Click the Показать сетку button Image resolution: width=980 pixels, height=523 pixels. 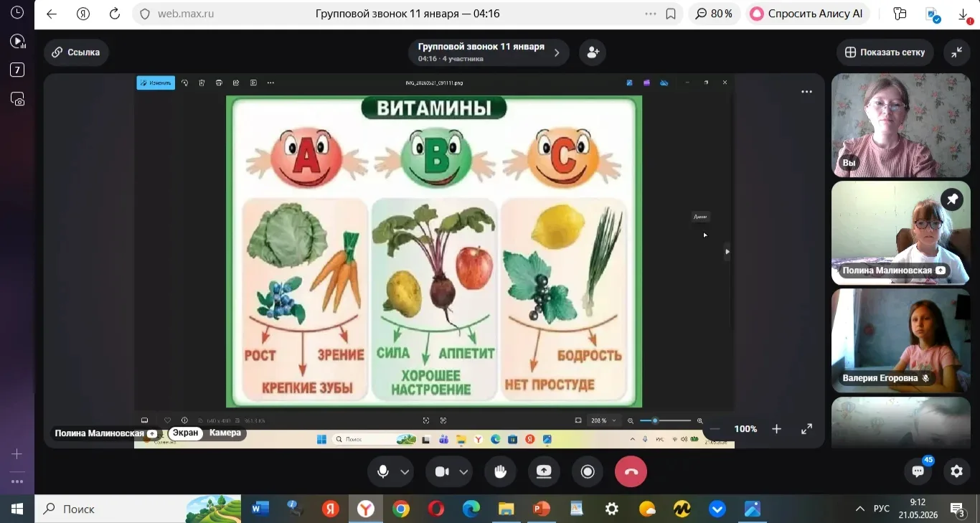pos(885,52)
